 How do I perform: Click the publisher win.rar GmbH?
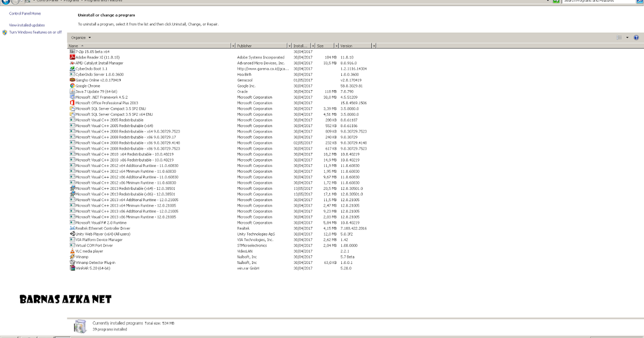pyautogui.click(x=248, y=268)
